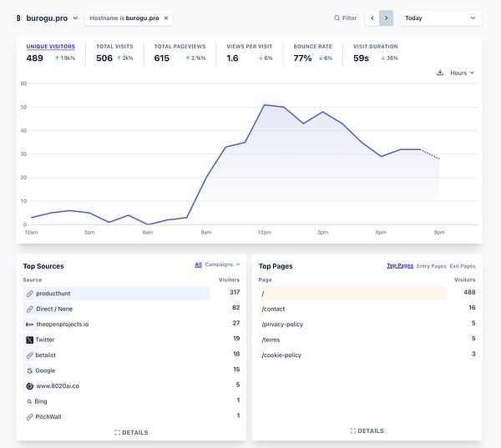Go to next date period arrow
Viewport: 501px width, 448px height.
(x=386, y=18)
